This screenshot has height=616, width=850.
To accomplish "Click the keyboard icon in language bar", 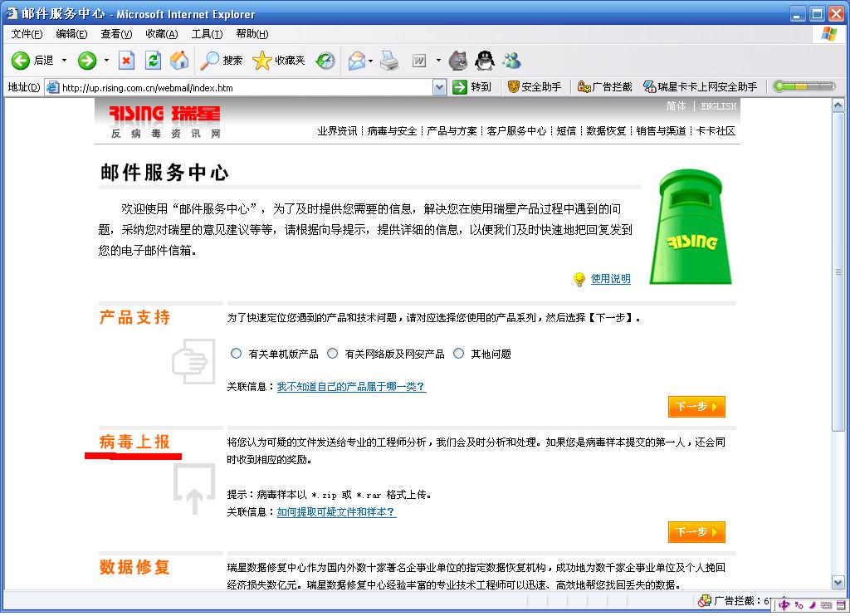I will [x=826, y=605].
